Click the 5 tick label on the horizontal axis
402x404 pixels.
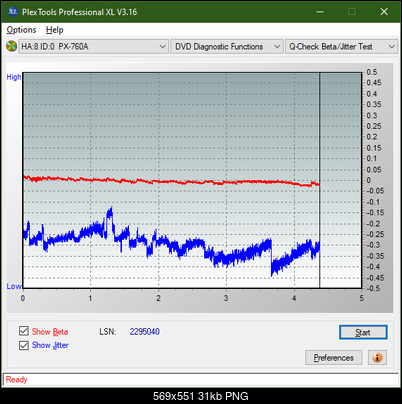coord(362,298)
